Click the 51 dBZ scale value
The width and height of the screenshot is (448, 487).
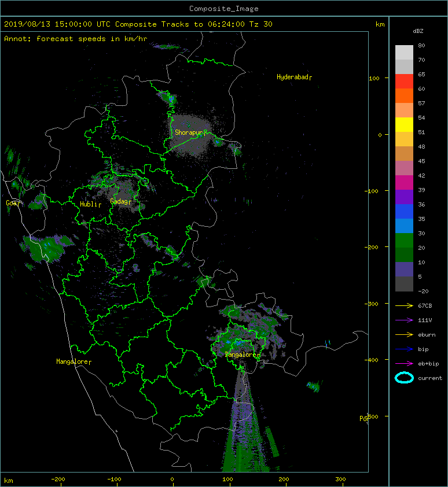click(x=421, y=132)
